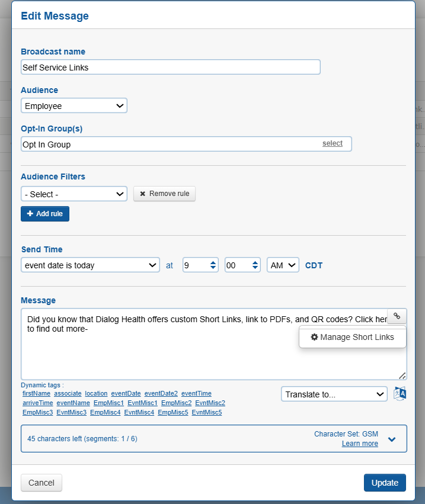
Task: Select Manage Short Links menu option
Action: tap(353, 337)
